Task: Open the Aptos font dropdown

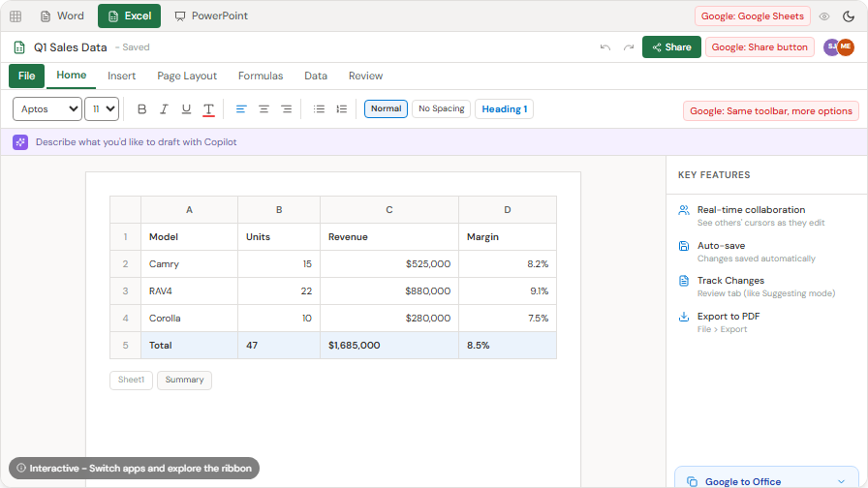Action: coord(47,109)
